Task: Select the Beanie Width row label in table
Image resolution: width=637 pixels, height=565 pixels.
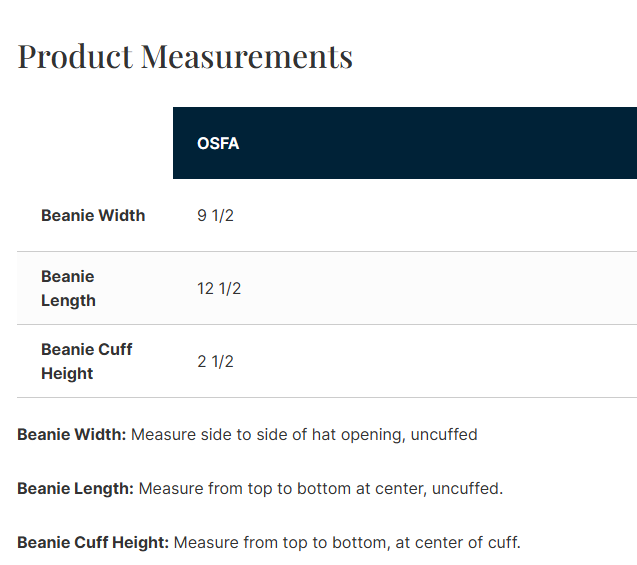Action: point(93,215)
